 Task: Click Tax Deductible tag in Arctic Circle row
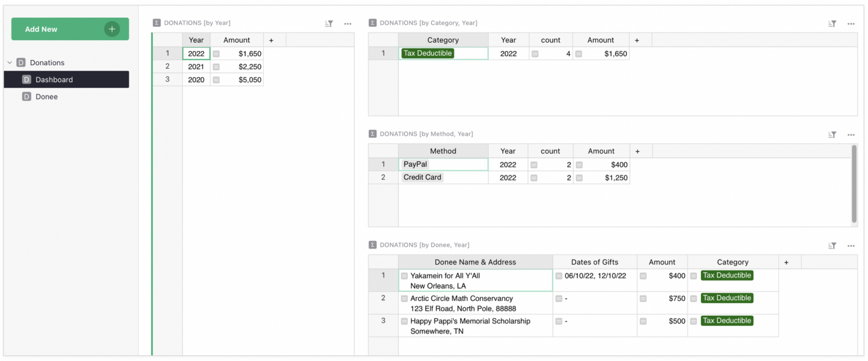coord(727,298)
